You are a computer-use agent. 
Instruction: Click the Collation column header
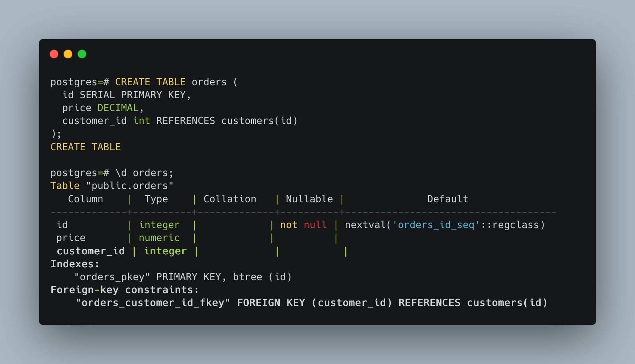coord(230,199)
